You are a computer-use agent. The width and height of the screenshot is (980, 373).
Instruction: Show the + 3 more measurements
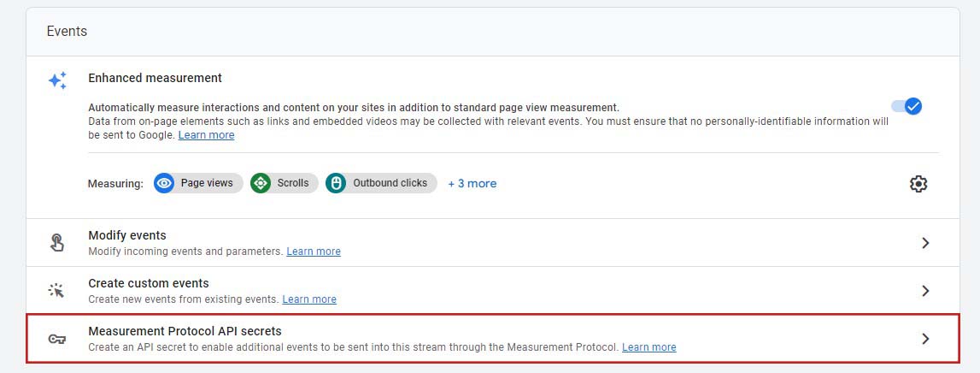pos(472,183)
